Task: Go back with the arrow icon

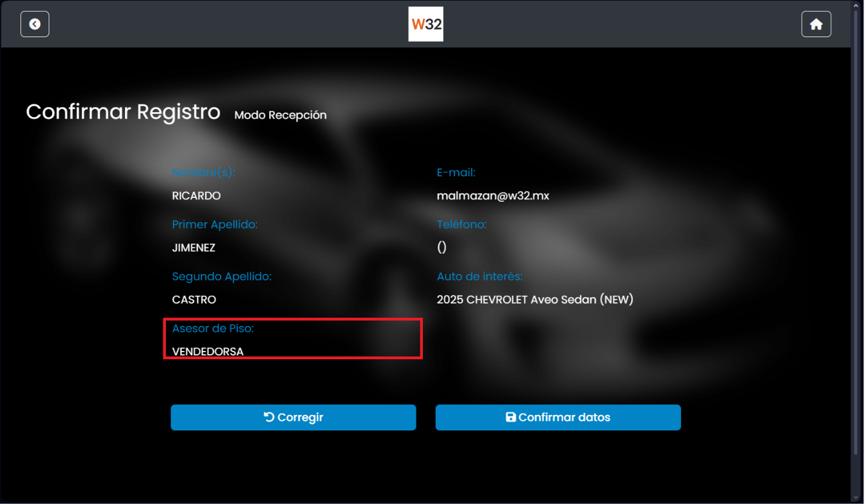Action: [x=35, y=24]
